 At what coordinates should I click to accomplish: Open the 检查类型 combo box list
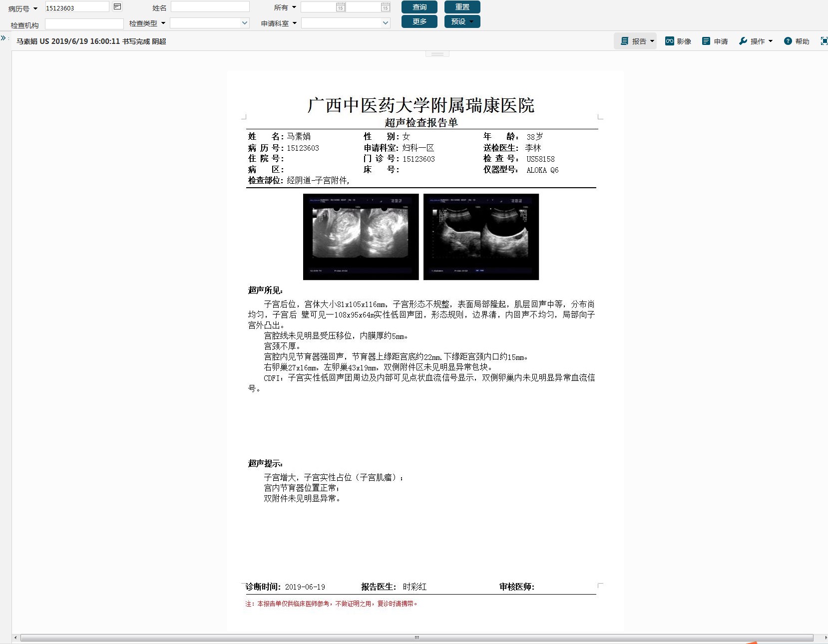click(244, 23)
